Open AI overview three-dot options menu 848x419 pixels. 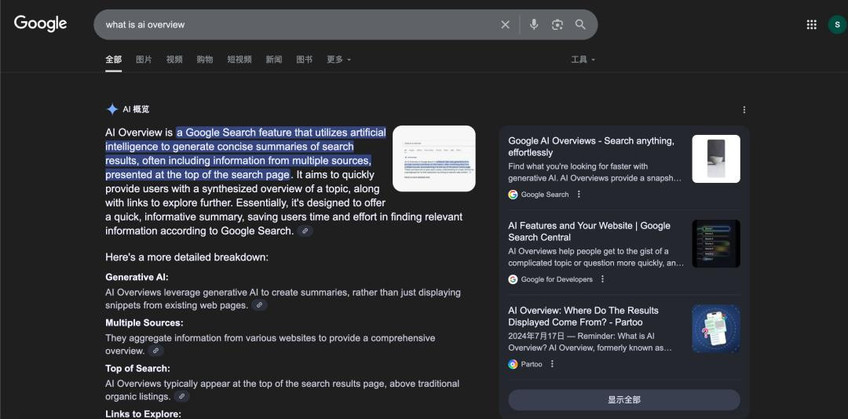[x=744, y=110]
